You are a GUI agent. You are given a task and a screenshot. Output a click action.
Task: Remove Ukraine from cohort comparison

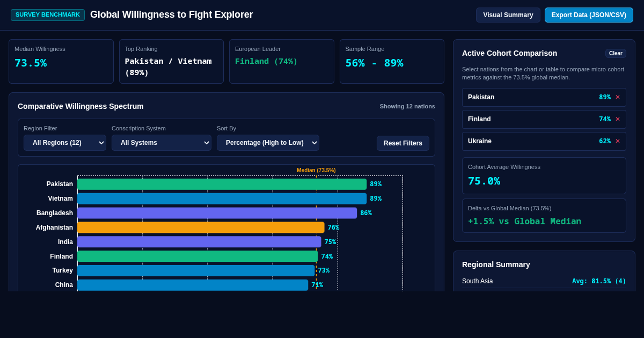tap(618, 141)
